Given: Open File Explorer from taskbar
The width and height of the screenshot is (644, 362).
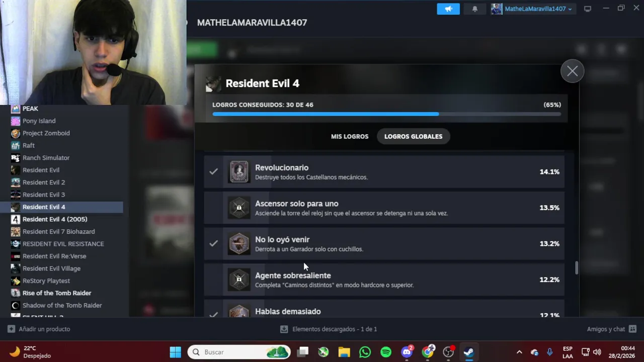Looking at the screenshot, I should coord(344,352).
